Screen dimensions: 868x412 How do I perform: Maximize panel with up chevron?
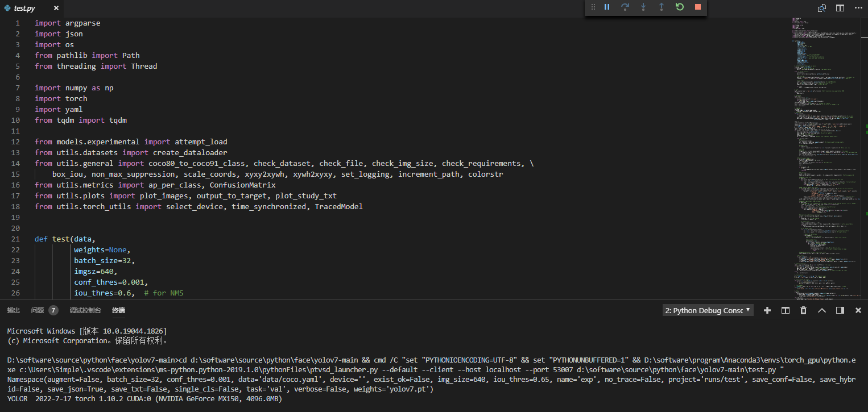pyautogui.click(x=822, y=310)
